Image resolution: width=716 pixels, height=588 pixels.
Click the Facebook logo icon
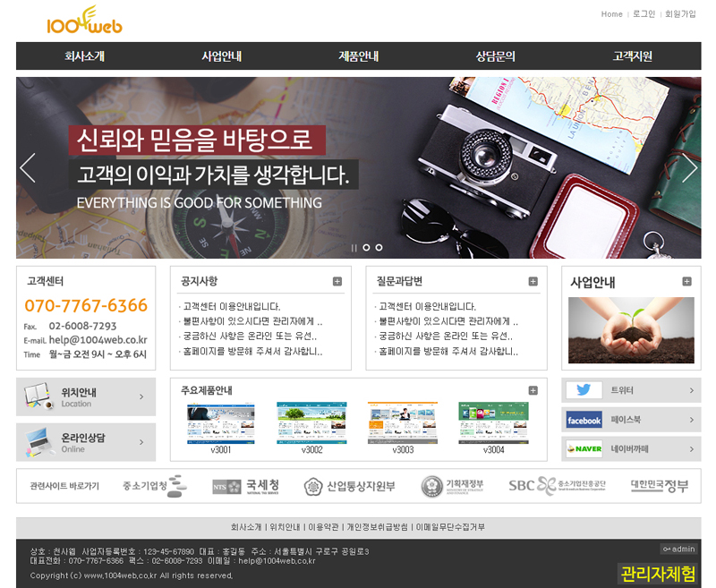click(x=584, y=420)
